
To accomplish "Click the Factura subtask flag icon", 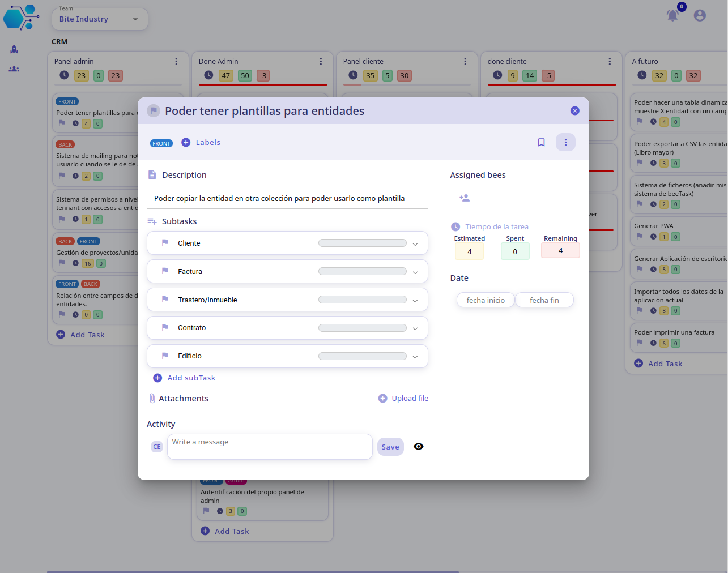I will [x=165, y=271].
